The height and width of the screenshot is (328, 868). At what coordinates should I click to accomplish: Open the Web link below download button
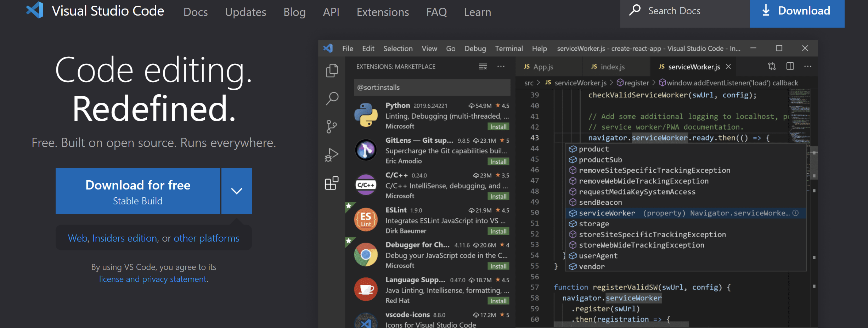78,238
